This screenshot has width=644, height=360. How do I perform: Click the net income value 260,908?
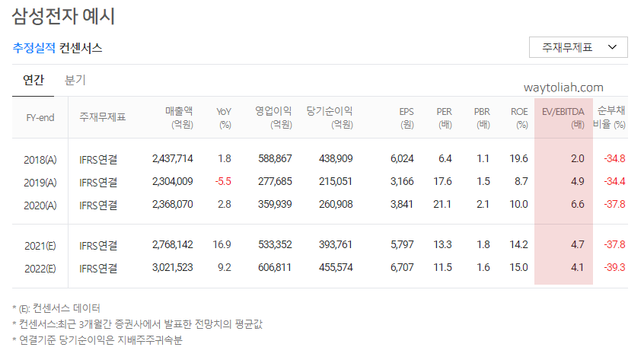(x=336, y=204)
